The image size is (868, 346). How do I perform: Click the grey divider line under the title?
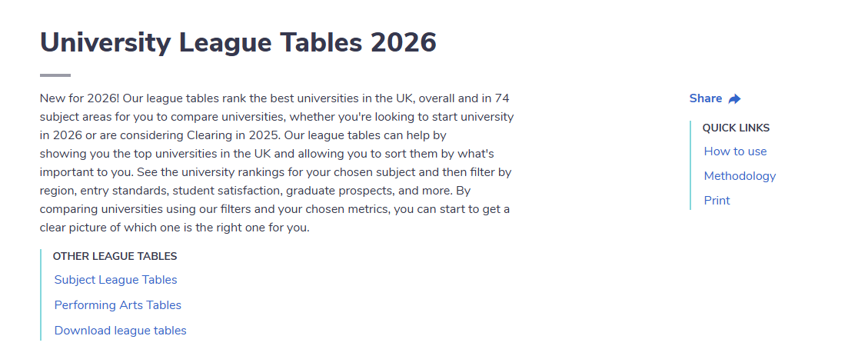click(55, 75)
